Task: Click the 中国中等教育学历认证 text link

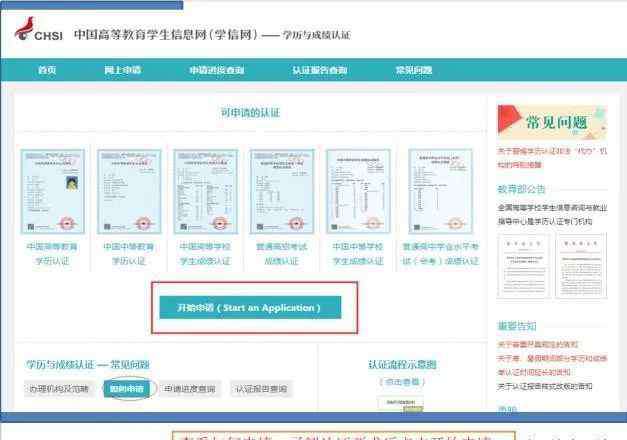Action: (x=129, y=254)
